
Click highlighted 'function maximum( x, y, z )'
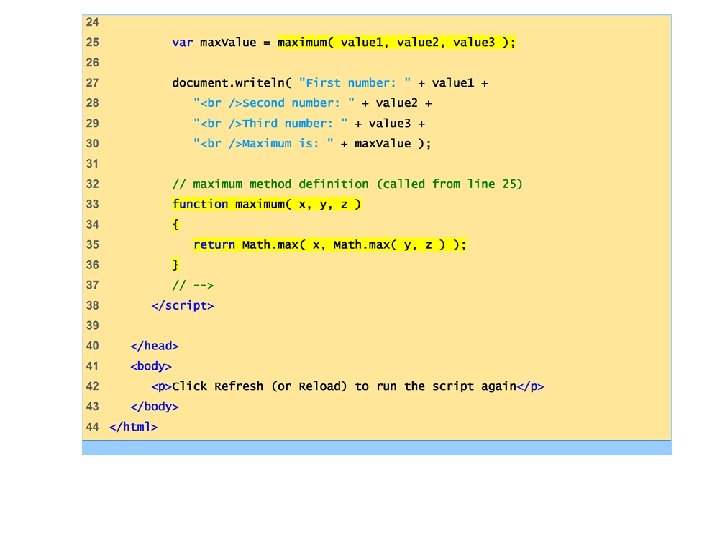click(267, 204)
